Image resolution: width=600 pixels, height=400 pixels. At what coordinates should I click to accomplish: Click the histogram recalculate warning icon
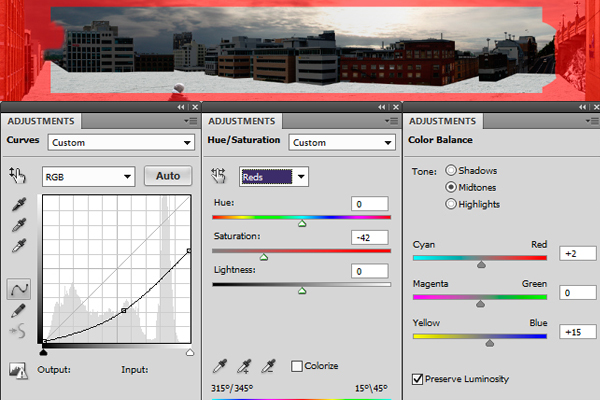coord(18,371)
